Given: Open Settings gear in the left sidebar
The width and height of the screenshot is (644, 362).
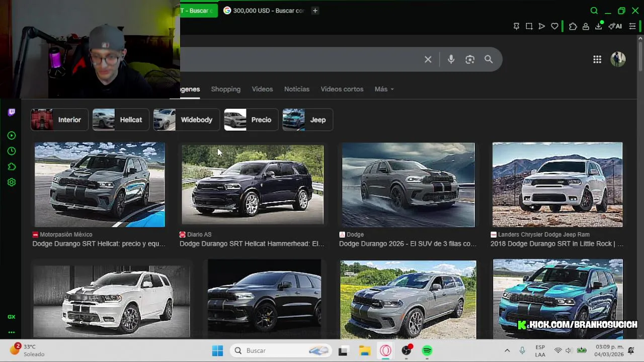Looking at the screenshot, I should (x=12, y=182).
